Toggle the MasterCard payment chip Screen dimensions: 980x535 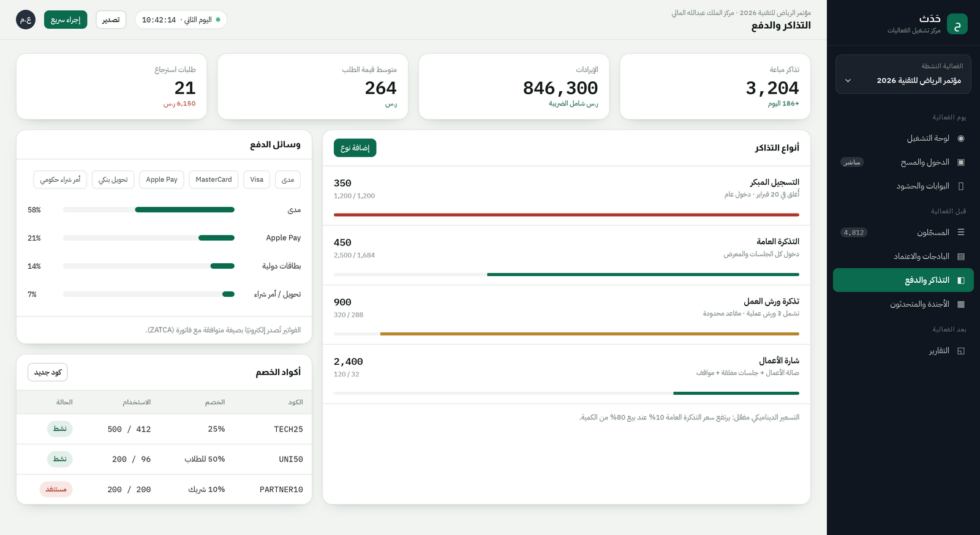click(214, 179)
